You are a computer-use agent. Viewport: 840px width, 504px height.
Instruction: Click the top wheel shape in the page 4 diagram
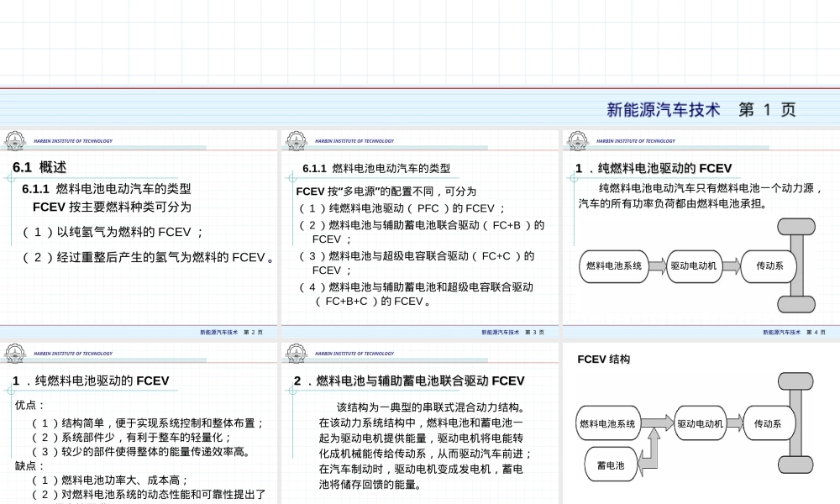click(x=796, y=227)
